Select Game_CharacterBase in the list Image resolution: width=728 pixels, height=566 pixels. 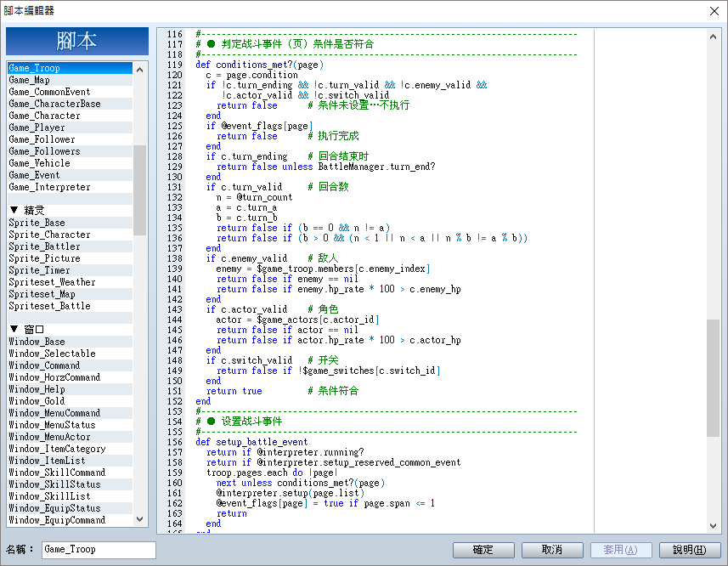[70, 104]
